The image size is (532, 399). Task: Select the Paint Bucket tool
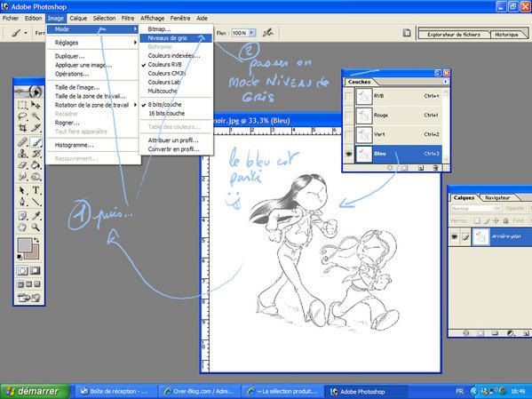(36, 165)
